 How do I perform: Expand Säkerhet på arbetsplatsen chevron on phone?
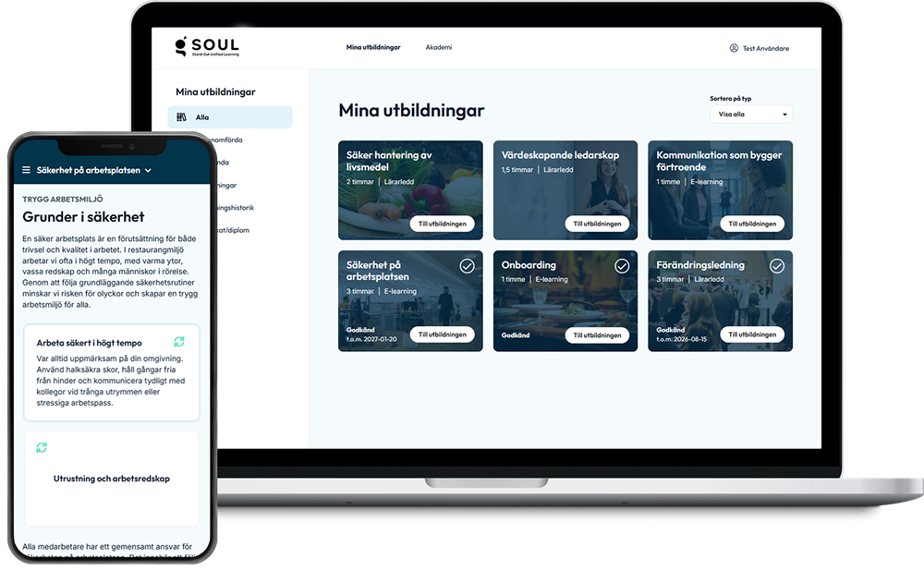tap(148, 171)
